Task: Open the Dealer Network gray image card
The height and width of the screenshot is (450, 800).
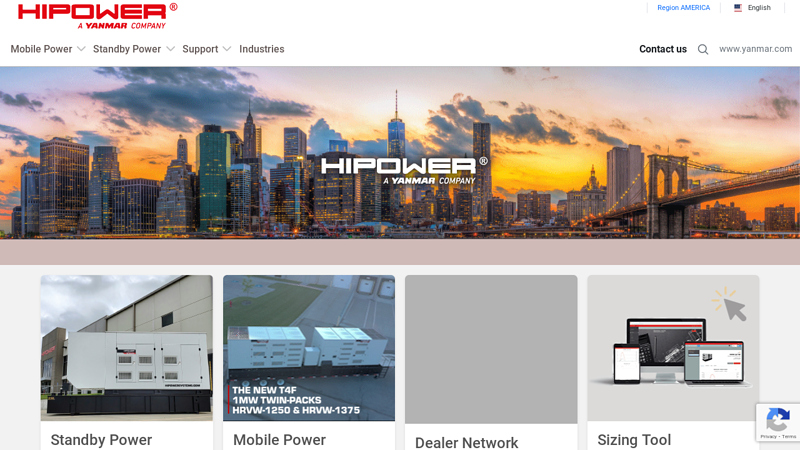Action: (491, 349)
